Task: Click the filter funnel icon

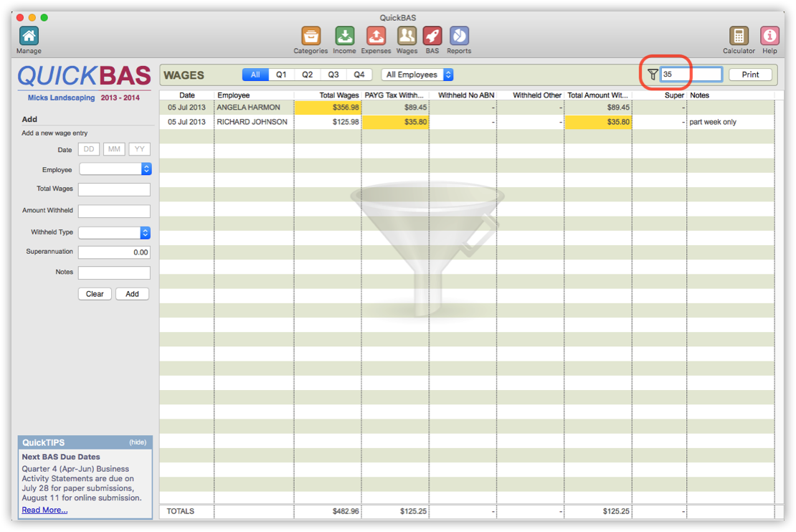Action: pyautogui.click(x=652, y=74)
